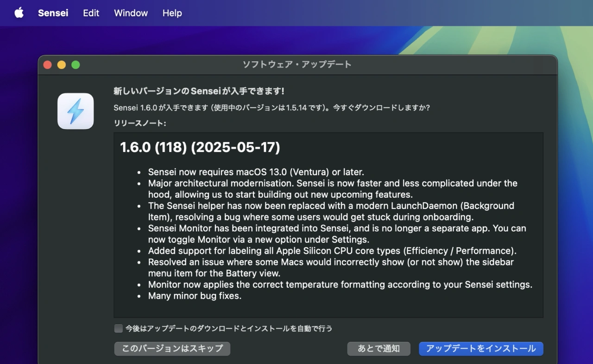Screen dimensions: 593x364
Task: Click the リリースノート label
Action: pos(139,123)
